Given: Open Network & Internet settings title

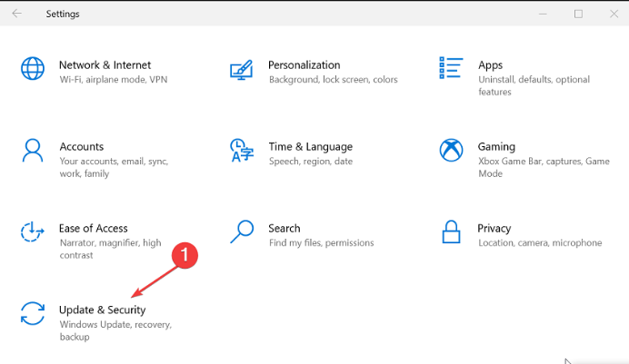Looking at the screenshot, I should 105,64.
